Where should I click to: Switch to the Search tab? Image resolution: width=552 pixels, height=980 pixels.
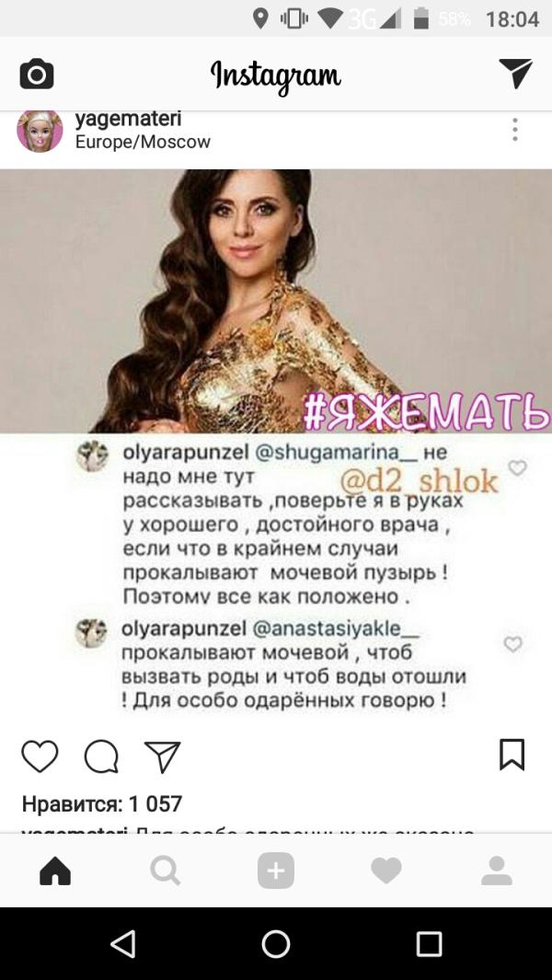coord(166,870)
